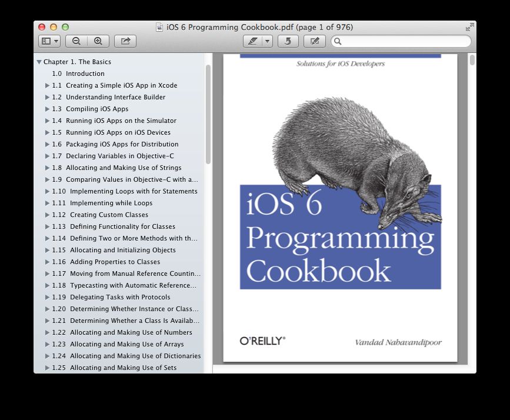Open the highlight color dropdown arrow
The height and width of the screenshot is (420, 510).
(267, 41)
